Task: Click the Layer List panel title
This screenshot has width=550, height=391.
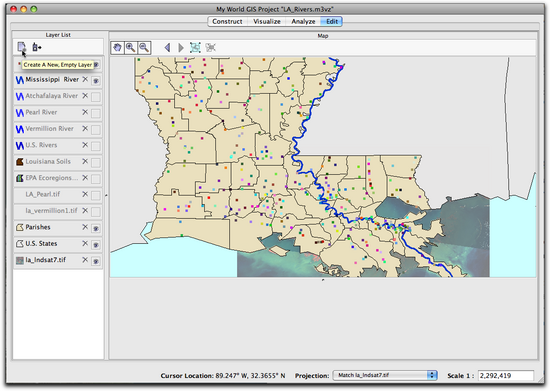Action: (x=58, y=35)
